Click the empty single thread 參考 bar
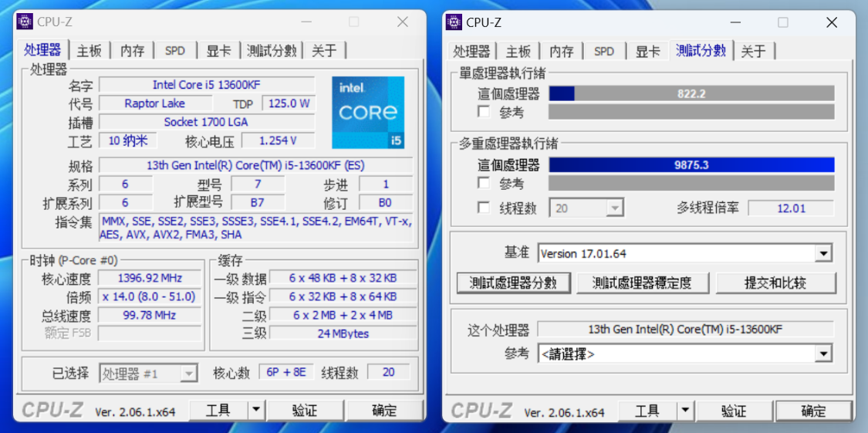 pos(691,112)
